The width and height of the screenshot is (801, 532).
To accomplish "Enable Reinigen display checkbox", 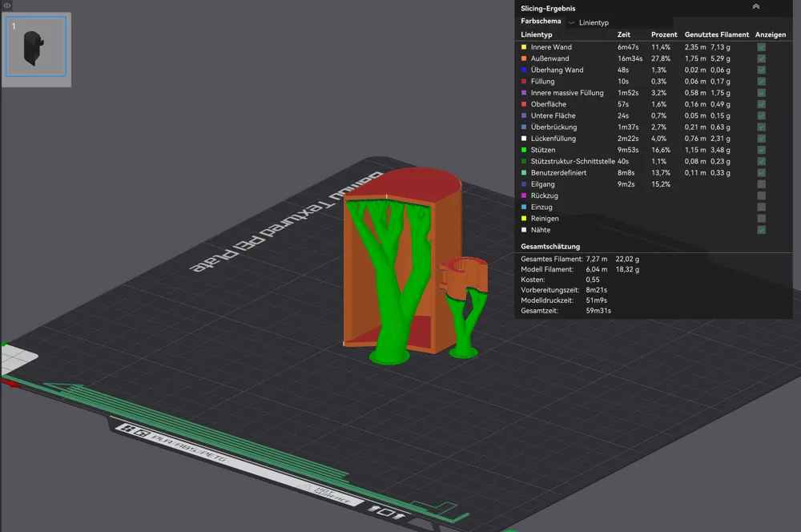I will point(761,218).
